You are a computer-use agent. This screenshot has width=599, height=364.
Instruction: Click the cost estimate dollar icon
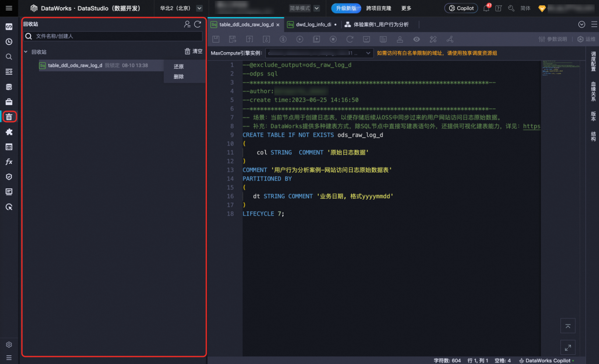283,39
